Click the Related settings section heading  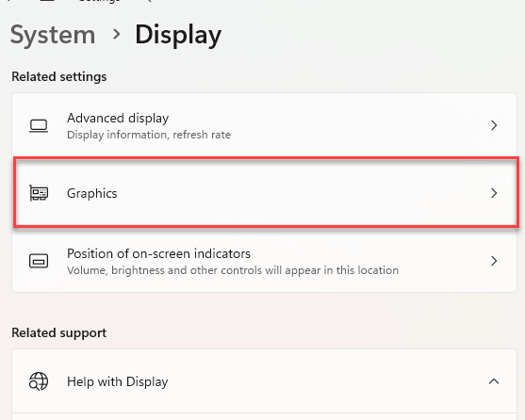pos(59,77)
